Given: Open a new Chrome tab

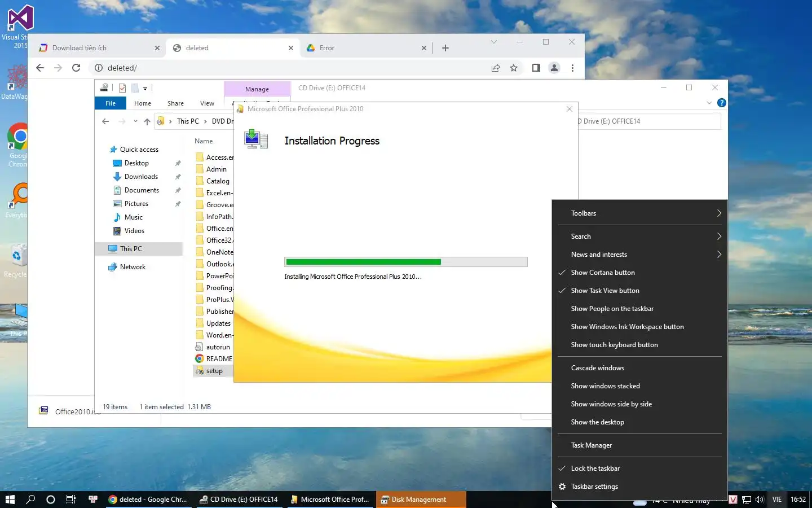Looking at the screenshot, I should [445, 48].
